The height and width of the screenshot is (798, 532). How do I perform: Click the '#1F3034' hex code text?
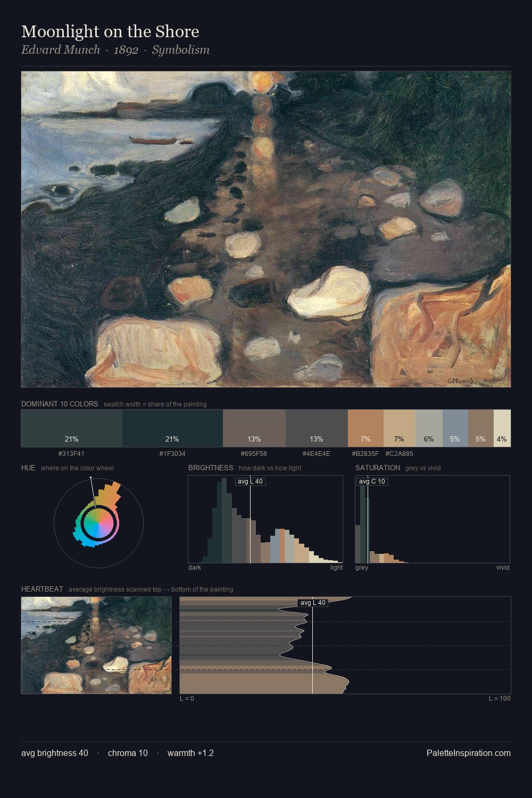pyautogui.click(x=172, y=454)
